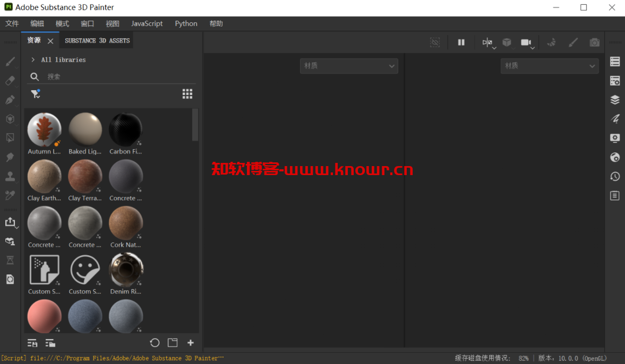Open the Log panel icon
The image size is (625, 364).
pos(615,196)
